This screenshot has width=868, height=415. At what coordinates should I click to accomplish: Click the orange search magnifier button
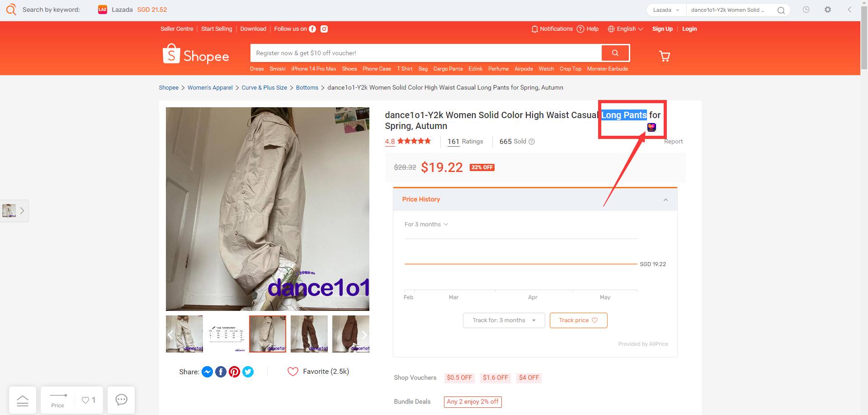[x=615, y=53]
